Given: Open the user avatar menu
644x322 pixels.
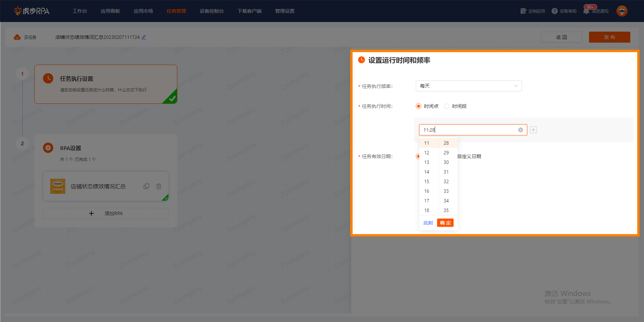Looking at the screenshot, I should click(622, 11).
